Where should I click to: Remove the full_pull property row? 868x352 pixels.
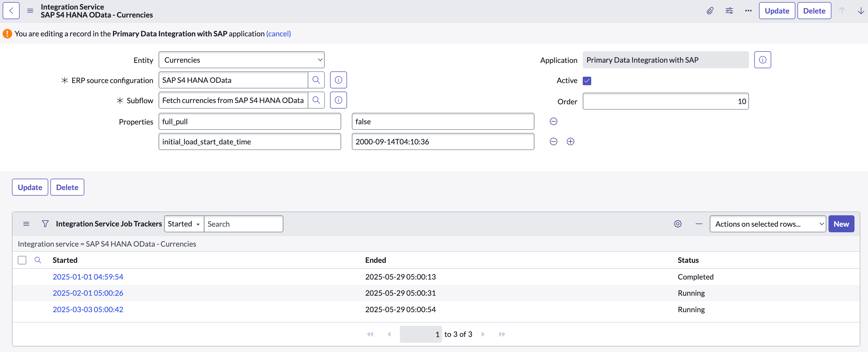click(x=553, y=122)
